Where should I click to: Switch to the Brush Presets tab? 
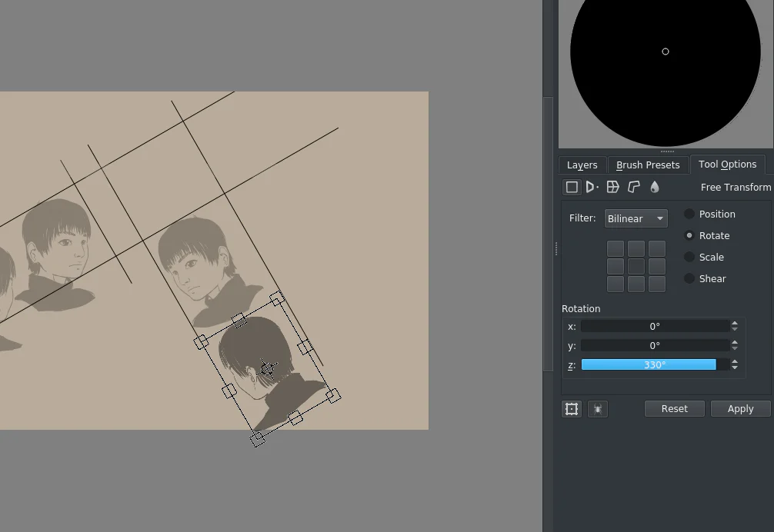648,165
